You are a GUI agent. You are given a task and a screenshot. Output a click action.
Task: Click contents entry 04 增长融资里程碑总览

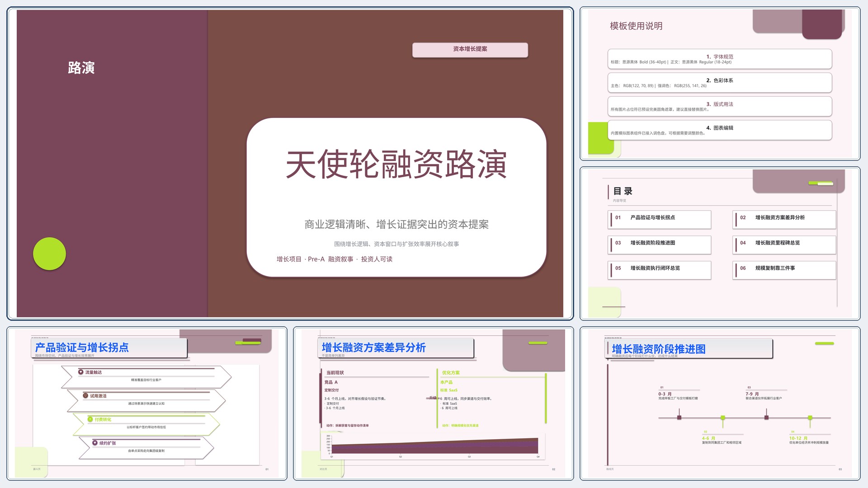tap(784, 244)
